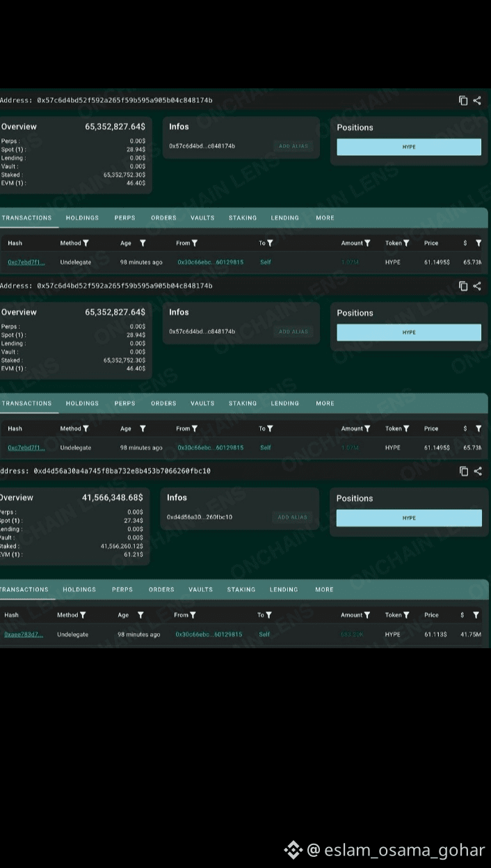491x868 pixels.
Task: Filter Amount column in the 0xaee783d7 transaction table
Action: coord(367,615)
